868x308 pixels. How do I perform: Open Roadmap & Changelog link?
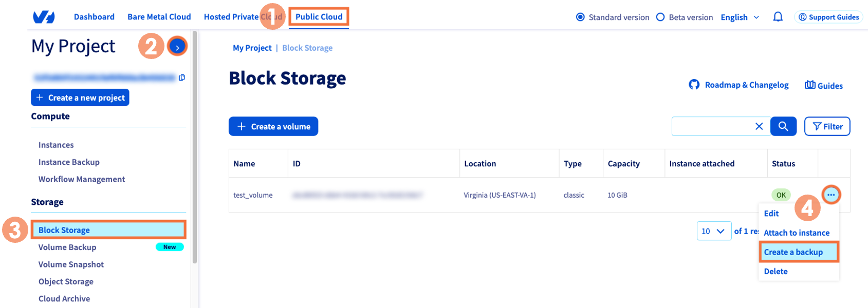738,85
